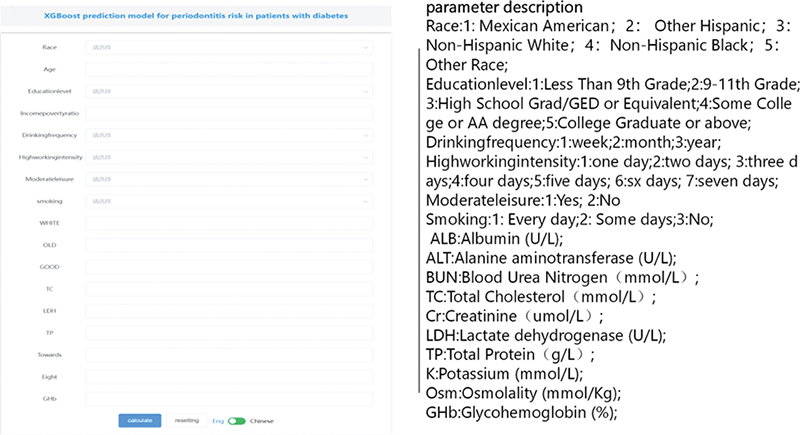Click the XGBoost prediction model title

click(x=196, y=16)
